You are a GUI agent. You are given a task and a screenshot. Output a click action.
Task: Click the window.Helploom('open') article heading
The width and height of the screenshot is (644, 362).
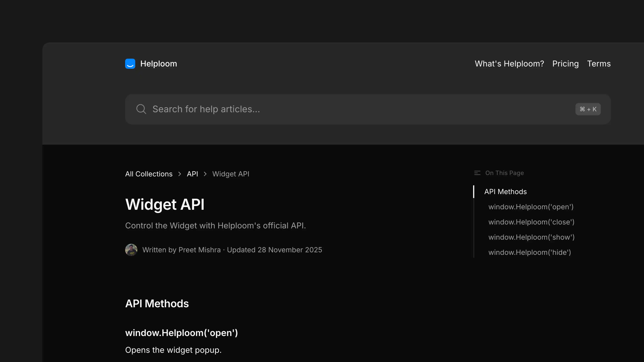(x=182, y=333)
